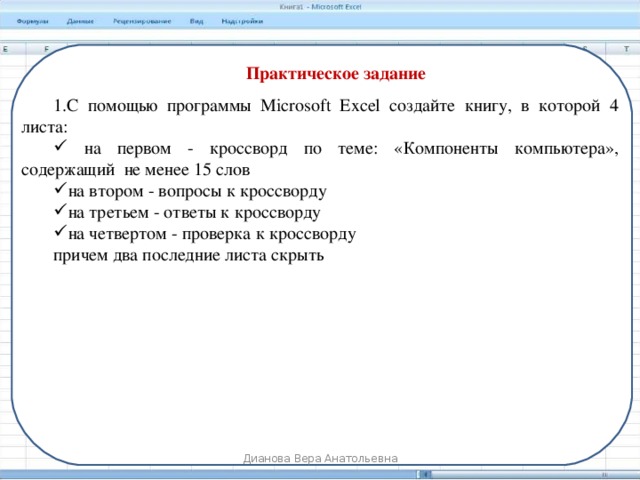Click the text 'причем два последние листа скрыть'
The height and width of the screenshot is (480, 640).
pyautogui.click(x=189, y=256)
